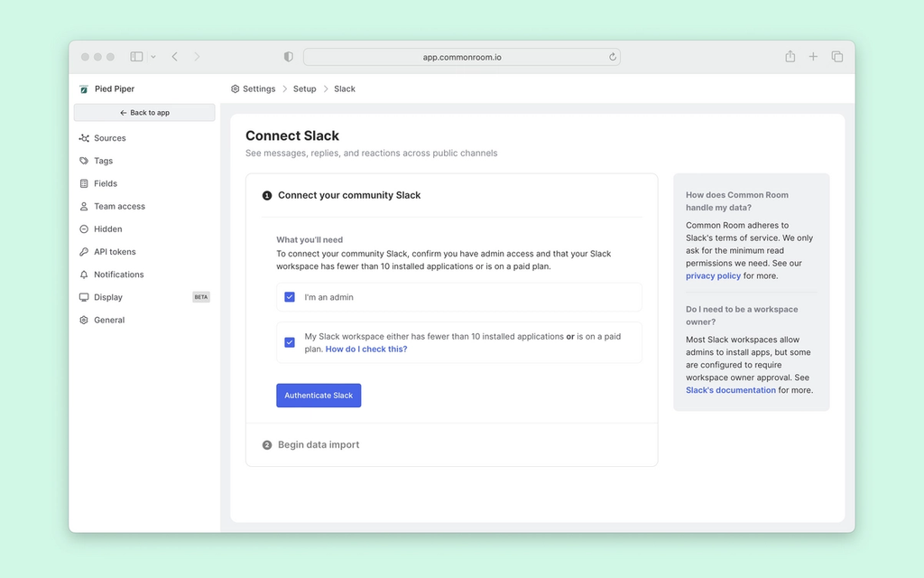Open the sidebar options dropdown chevron
924x578 pixels.
[x=153, y=57]
